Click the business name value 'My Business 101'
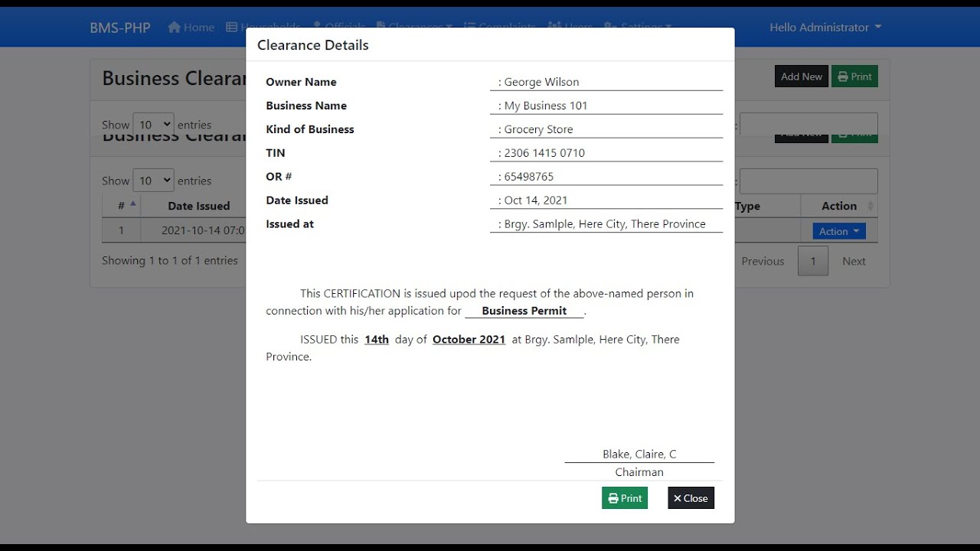Image resolution: width=980 pixels, height=551 pixels. (x=546, y=106)
